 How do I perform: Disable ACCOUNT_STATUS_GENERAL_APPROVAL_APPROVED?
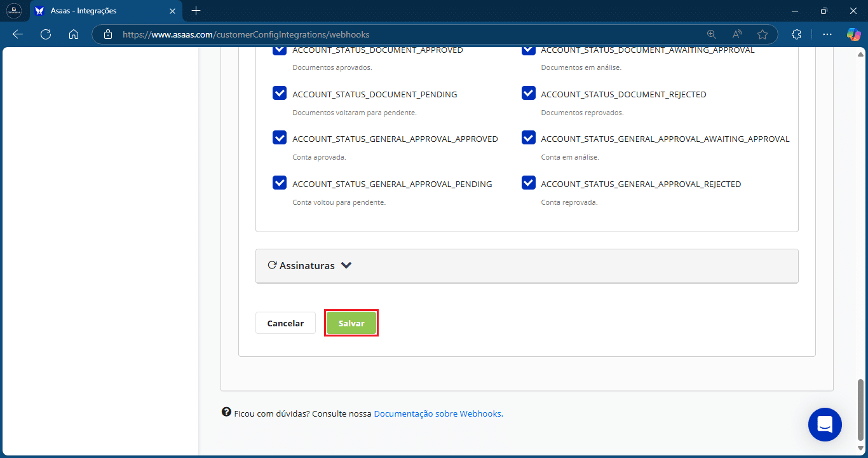tap(280, 137)
